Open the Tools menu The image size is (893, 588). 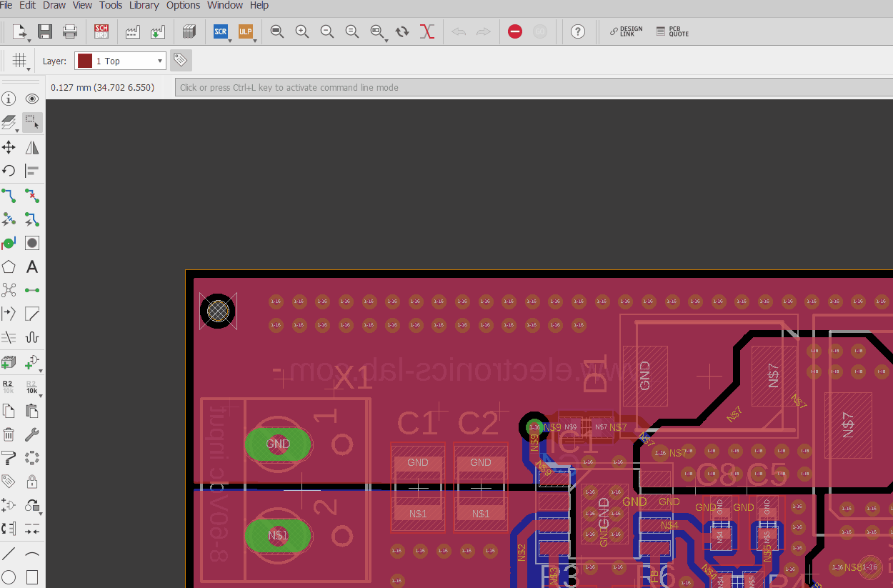[111, 5]
